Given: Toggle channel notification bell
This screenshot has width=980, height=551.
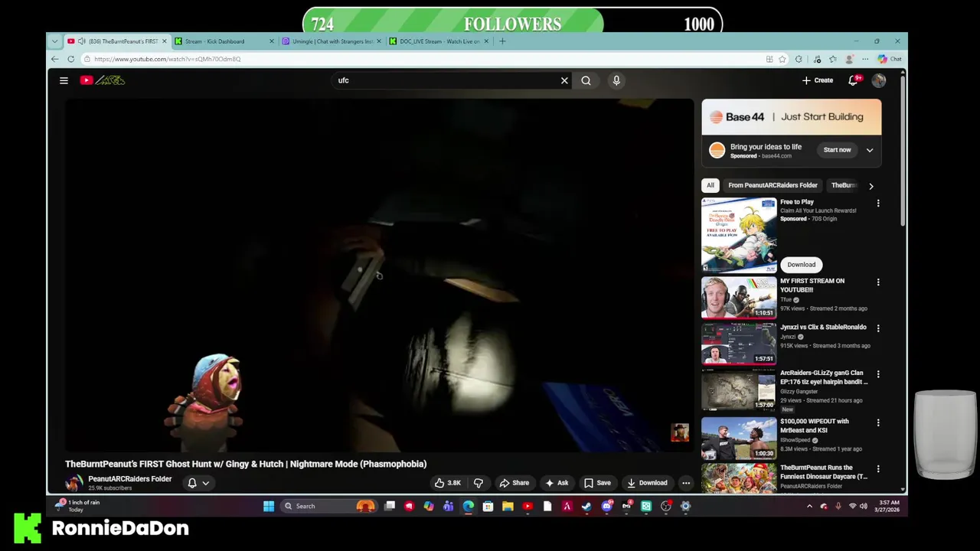Looking at the screenshot, I should [192, 483].
